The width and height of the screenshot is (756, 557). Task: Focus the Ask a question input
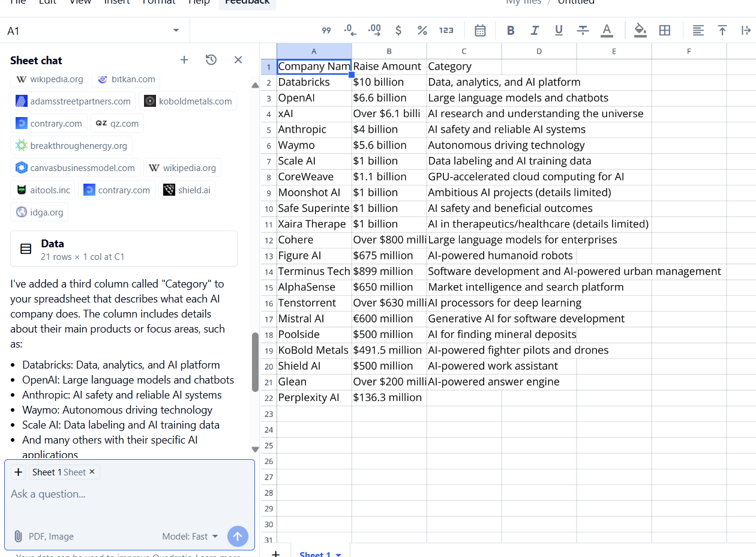(x=130, y=494)
